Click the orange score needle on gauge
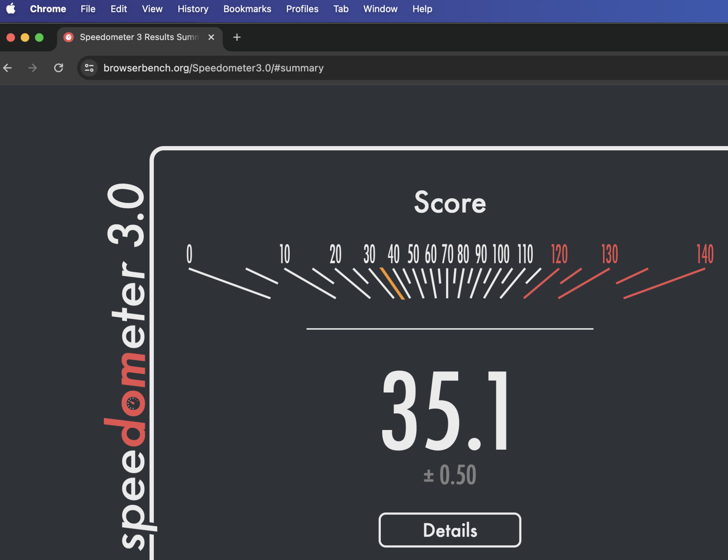Screen dimensions: 728x560 click(392, 284)
